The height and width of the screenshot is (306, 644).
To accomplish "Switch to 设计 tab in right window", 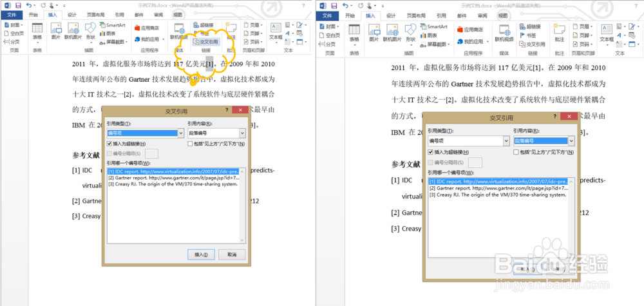I will 391,15.
